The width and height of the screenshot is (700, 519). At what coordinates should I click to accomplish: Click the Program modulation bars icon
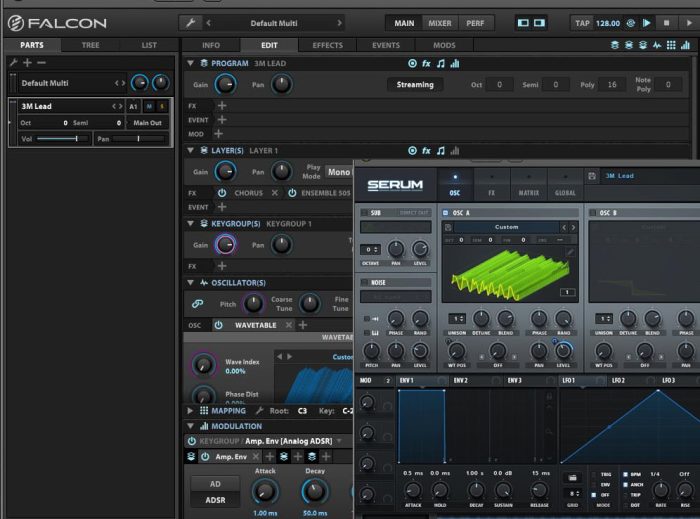(454, 63)
